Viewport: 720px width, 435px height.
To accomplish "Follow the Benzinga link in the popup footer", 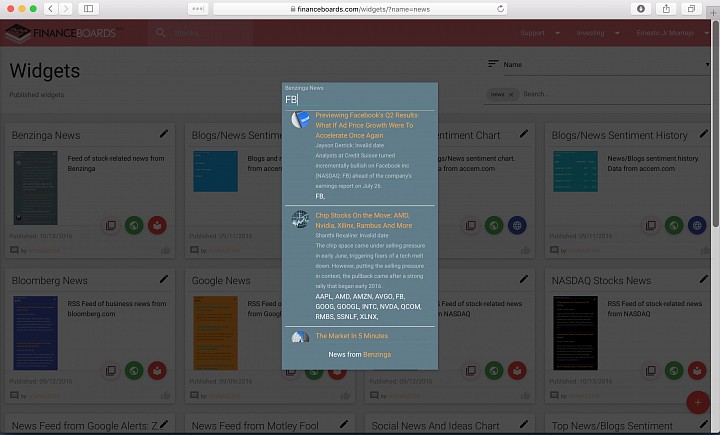I will (x=377, y=355).
